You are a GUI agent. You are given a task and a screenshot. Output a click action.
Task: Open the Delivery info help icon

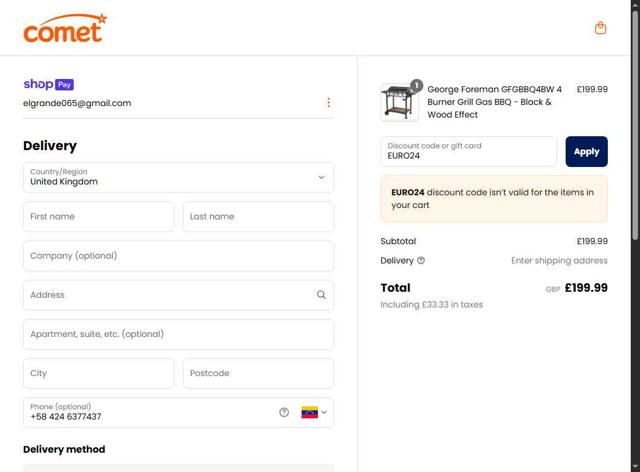point(421,260)
